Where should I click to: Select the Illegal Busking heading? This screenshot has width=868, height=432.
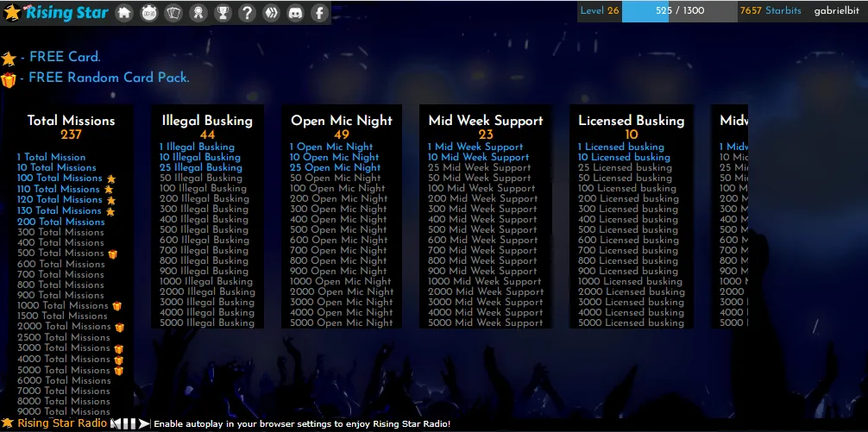(207, 121)
